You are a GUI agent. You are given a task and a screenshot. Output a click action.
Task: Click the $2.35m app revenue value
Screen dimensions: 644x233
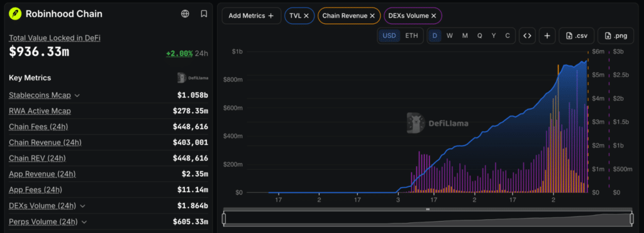(195, 174)
